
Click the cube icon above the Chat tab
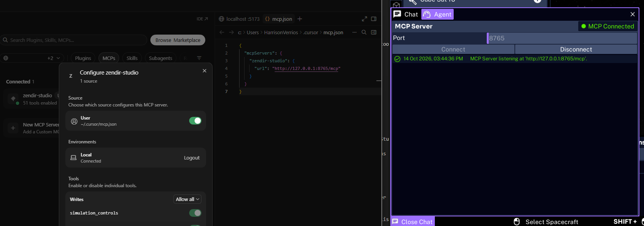pos(396,5)
